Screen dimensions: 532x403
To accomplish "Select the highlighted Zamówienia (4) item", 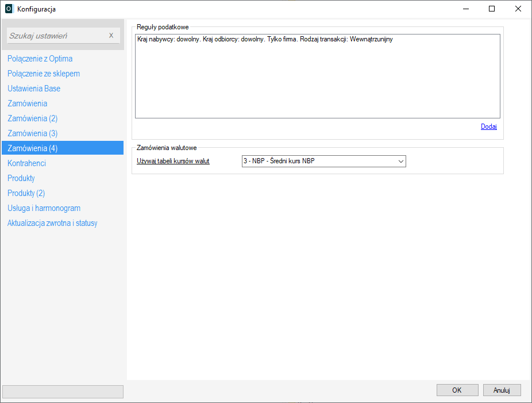I will coord(32,148).
